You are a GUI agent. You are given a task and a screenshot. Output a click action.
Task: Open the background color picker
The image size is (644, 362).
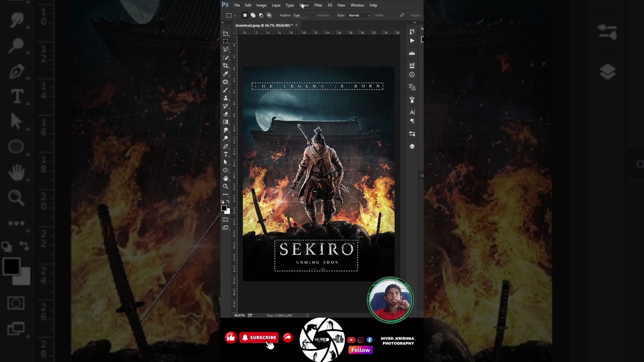[227, 211]
